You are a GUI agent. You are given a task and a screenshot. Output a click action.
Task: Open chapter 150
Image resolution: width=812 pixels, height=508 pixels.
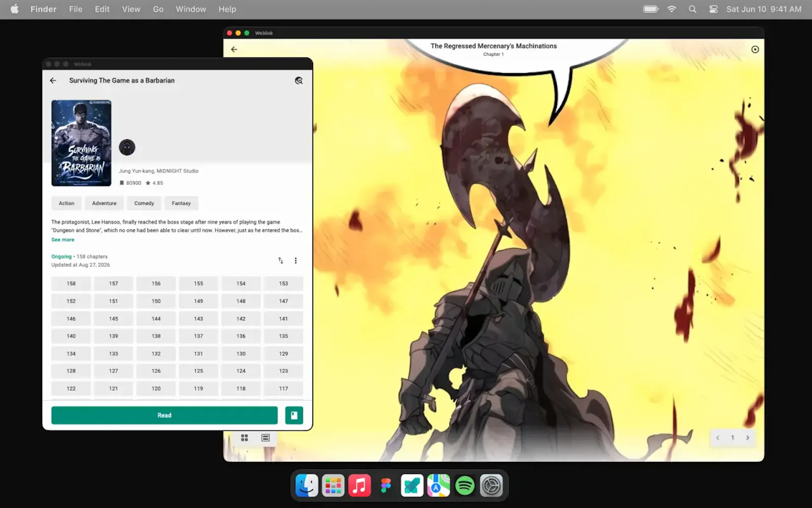coord(156,301)
